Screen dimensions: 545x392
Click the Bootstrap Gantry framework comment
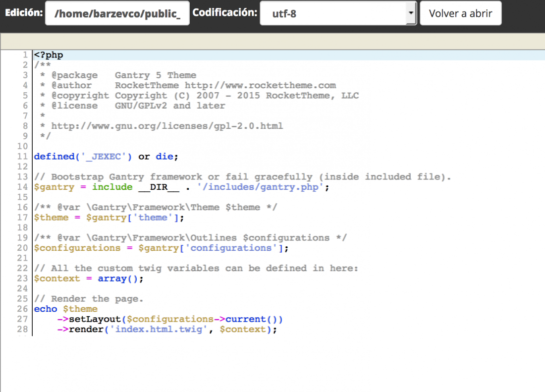click(242, 177)
